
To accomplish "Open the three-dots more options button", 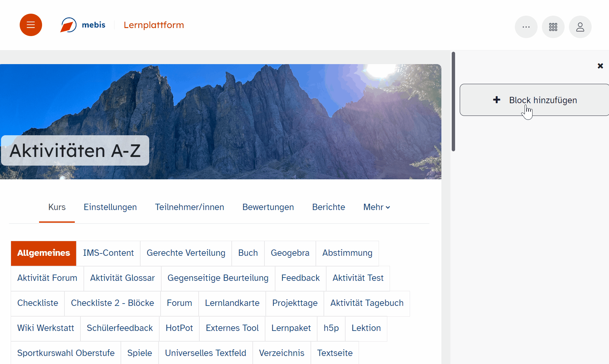I will pyautogui.click(x=526, y=27).
